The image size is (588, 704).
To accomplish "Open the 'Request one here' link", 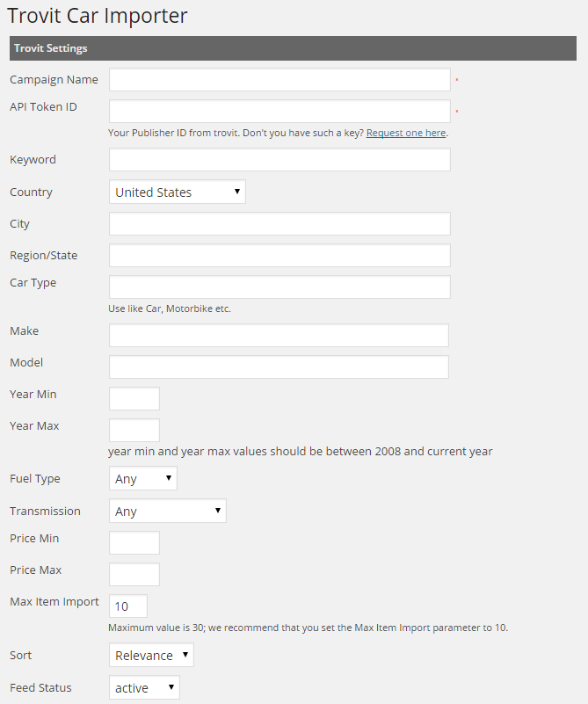I will pos(406,134).
